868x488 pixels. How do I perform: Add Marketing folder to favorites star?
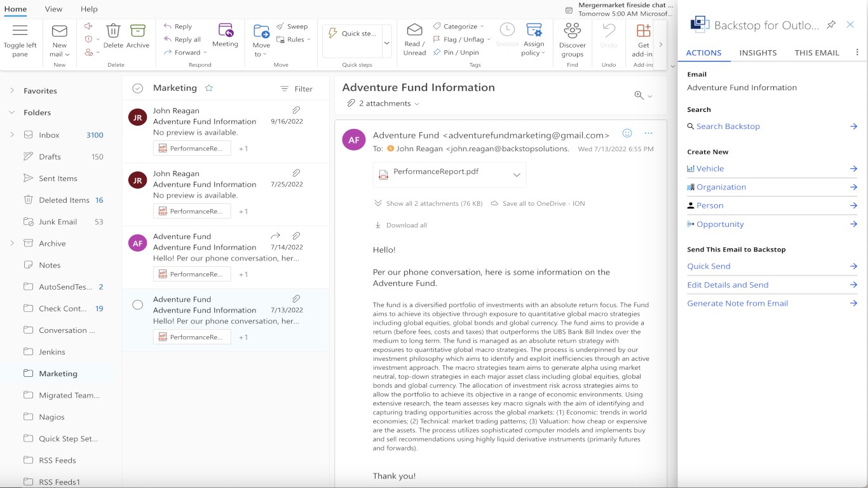click(209, 88)
